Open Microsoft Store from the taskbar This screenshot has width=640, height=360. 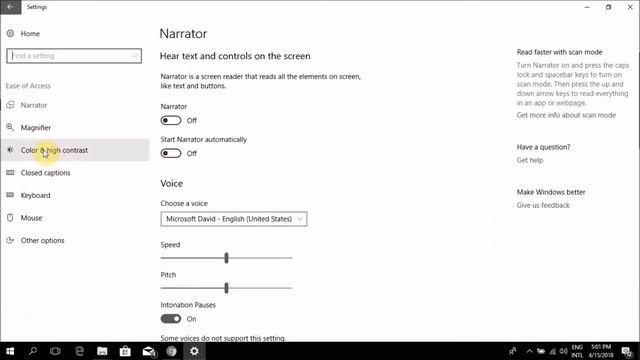pyautogui.click(x=125, y=351)
